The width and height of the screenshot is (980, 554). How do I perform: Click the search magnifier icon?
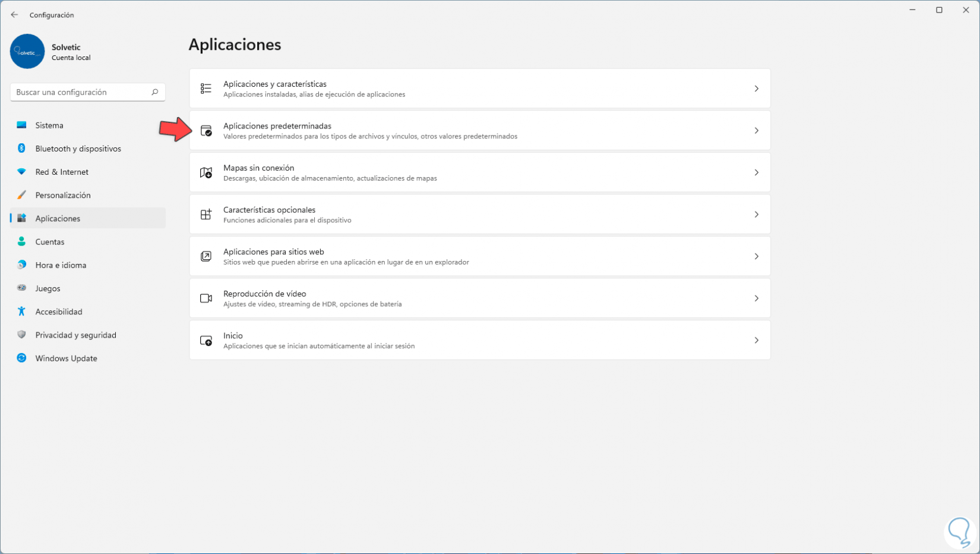click(x=155, y=92)
